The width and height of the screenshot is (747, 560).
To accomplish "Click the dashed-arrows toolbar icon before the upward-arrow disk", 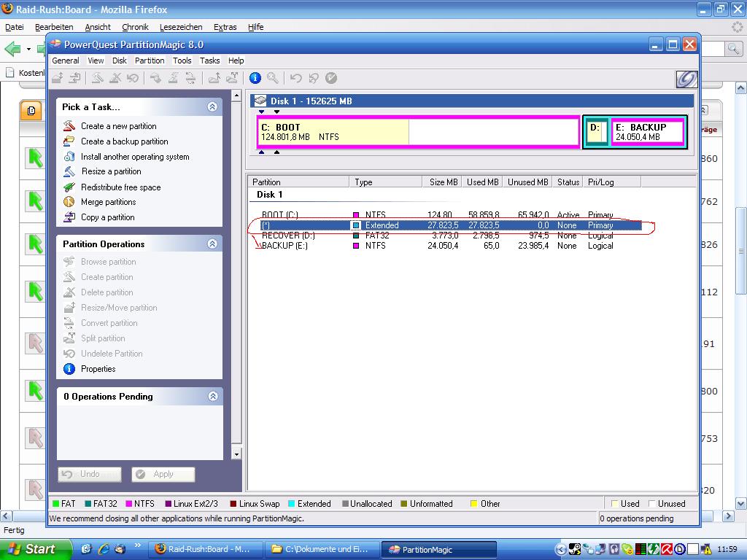I will pos(190,78).
